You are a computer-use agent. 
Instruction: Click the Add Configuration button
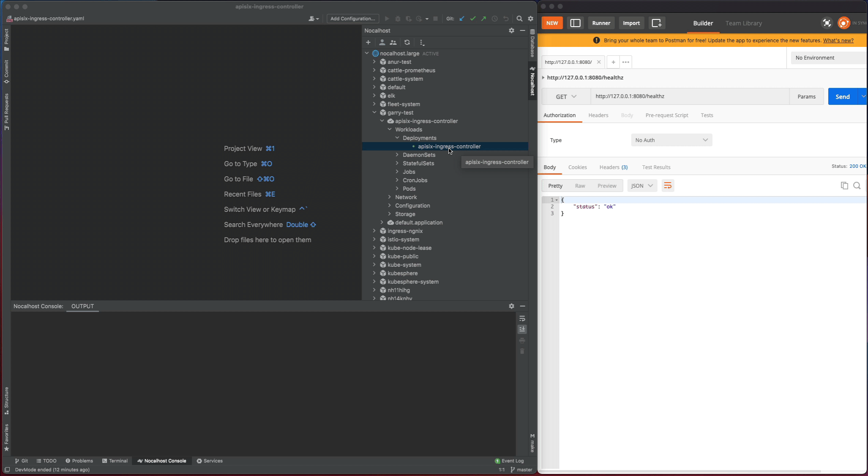pyautogui.click(x=352, y=18)
